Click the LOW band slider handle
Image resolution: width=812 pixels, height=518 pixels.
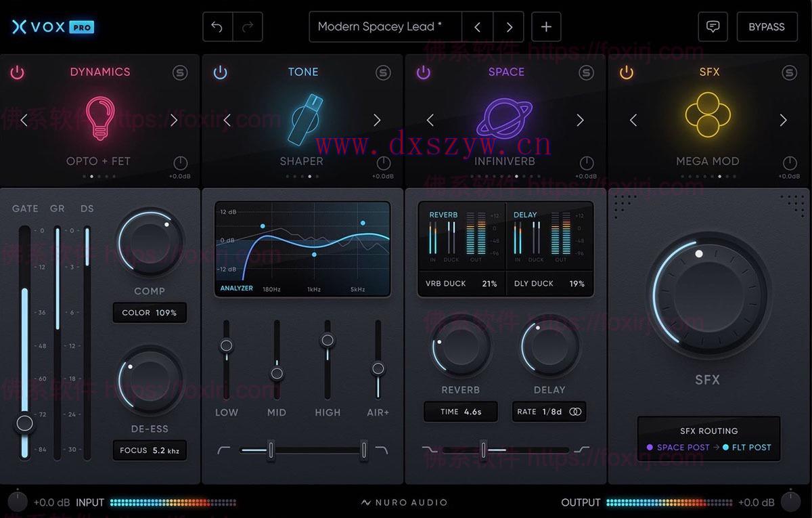(x=227, y=345)
